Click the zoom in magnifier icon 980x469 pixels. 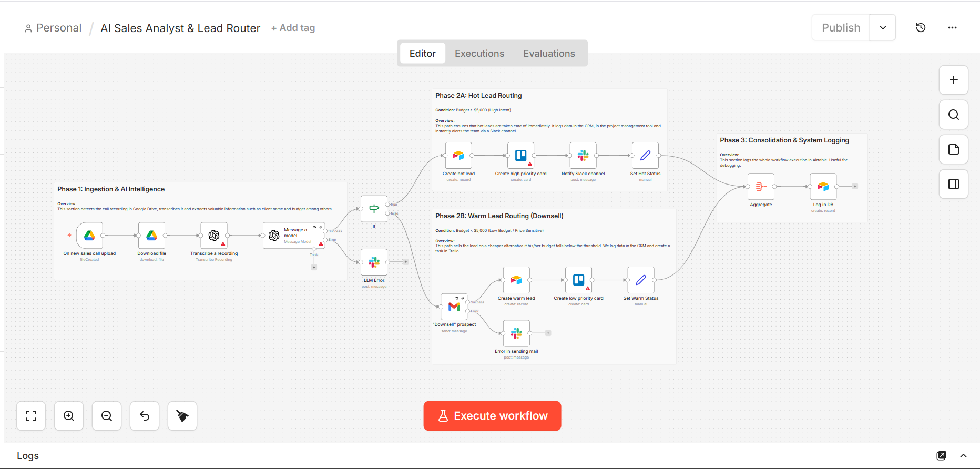69,416
